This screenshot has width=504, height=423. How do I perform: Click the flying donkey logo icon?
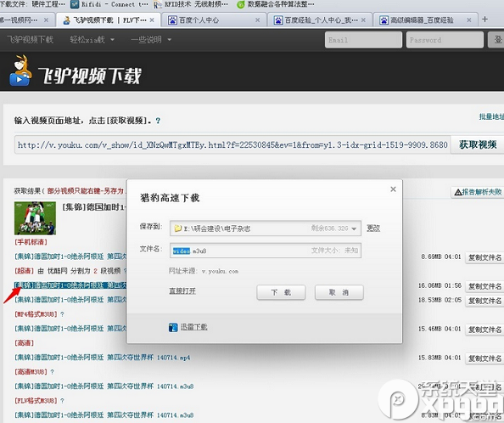coord(20,70)
